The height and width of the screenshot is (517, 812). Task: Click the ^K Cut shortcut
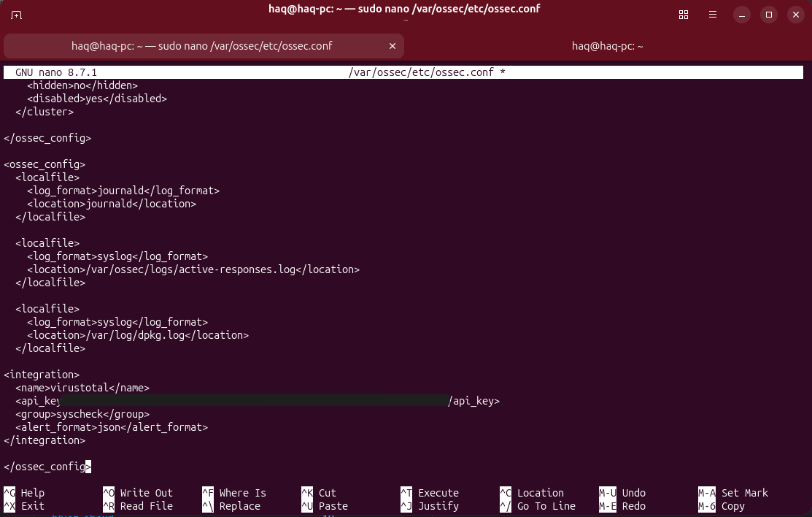319,493
